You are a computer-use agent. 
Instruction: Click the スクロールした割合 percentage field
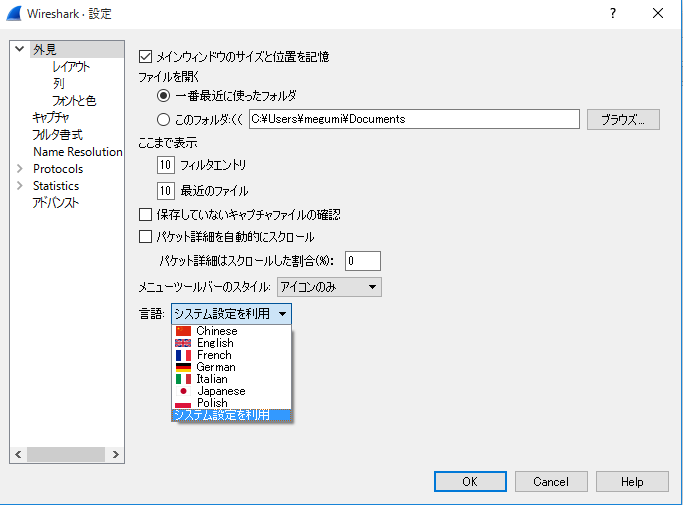363,261
